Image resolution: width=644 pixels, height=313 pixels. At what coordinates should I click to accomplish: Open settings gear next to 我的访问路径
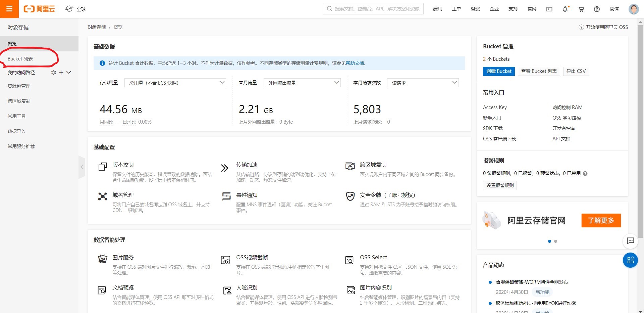[x=53, y=73]
